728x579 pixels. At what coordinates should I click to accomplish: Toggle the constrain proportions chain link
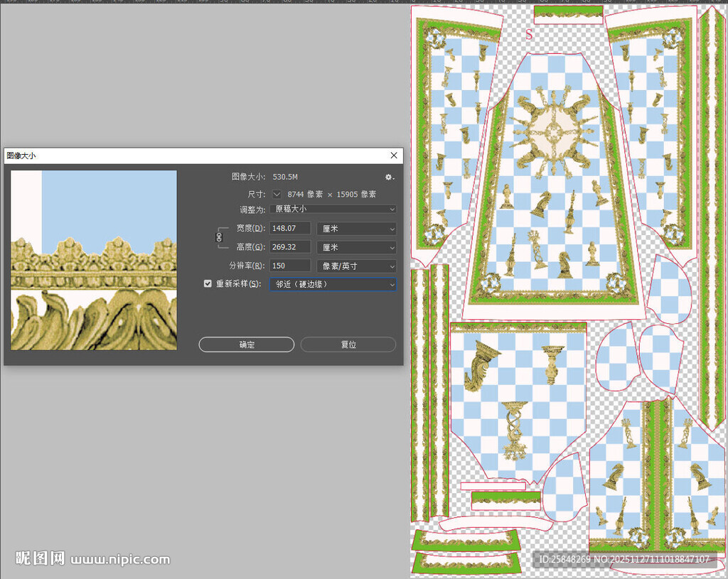[219, 237]
